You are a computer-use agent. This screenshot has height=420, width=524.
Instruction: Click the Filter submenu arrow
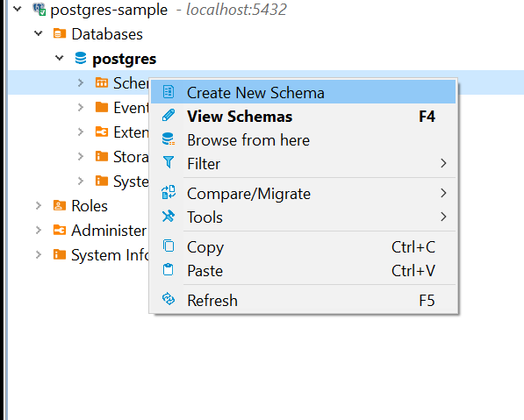coord(443,163)
